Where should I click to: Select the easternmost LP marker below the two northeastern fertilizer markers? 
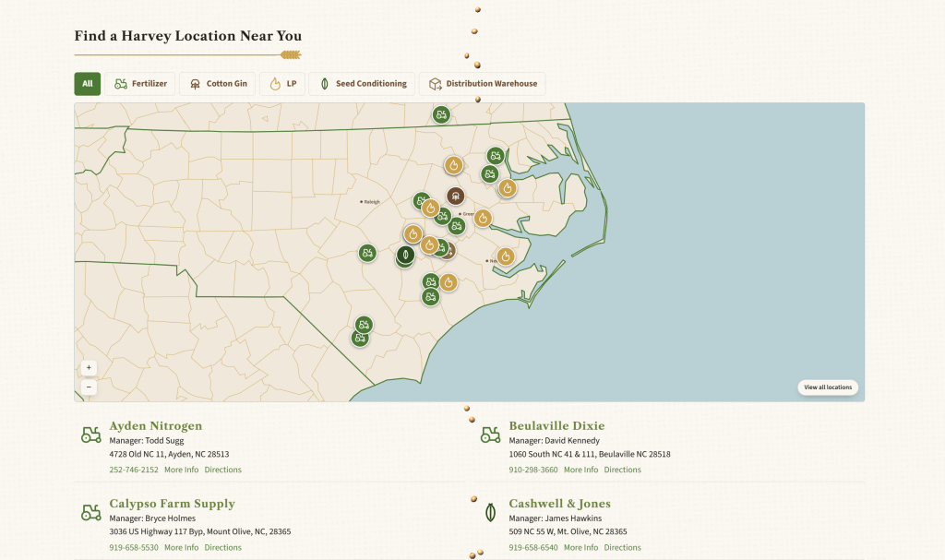(508, 189)
